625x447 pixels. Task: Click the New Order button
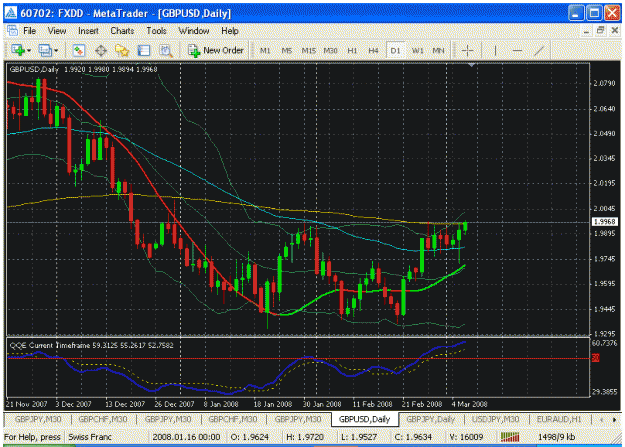216,50
